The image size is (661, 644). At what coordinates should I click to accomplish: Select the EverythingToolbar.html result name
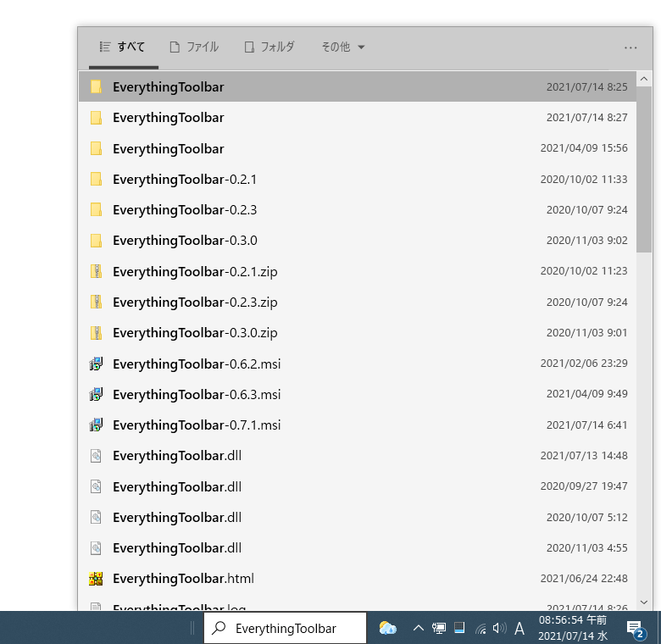point(183,579)
